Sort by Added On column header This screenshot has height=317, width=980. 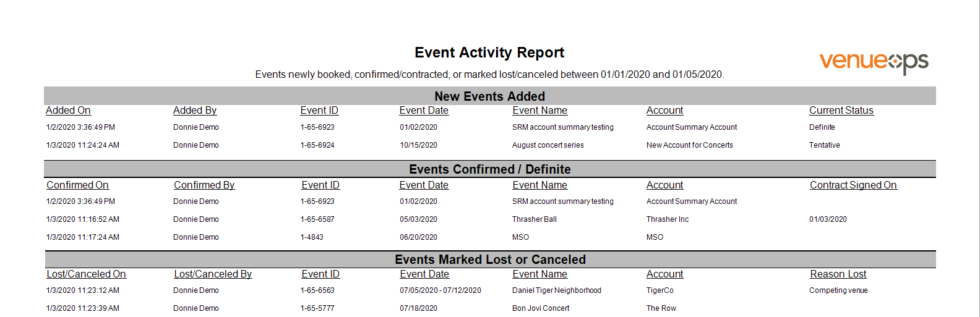pos(68,111)
